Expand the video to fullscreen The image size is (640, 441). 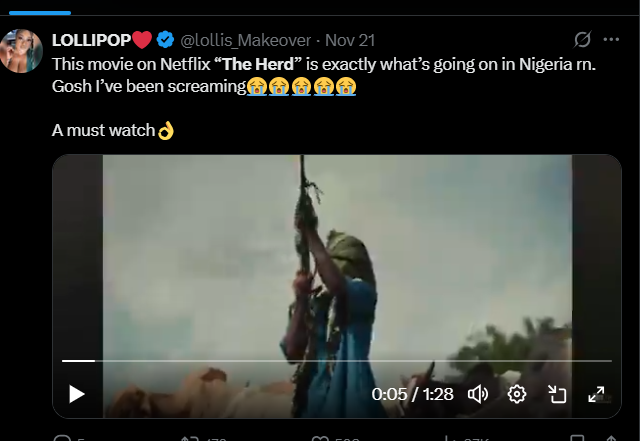tap(595, 394)
